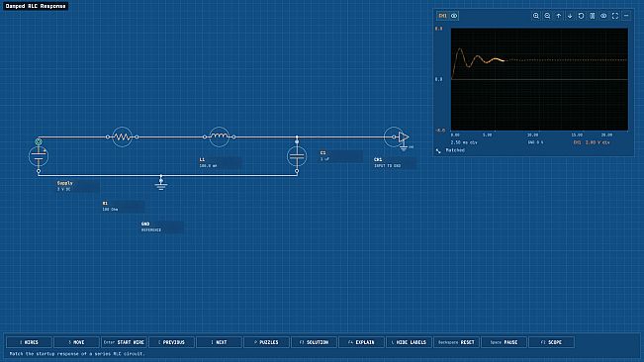Show the SOLUTION
Viewport: 644px width, 362px height.
[315, 342]
